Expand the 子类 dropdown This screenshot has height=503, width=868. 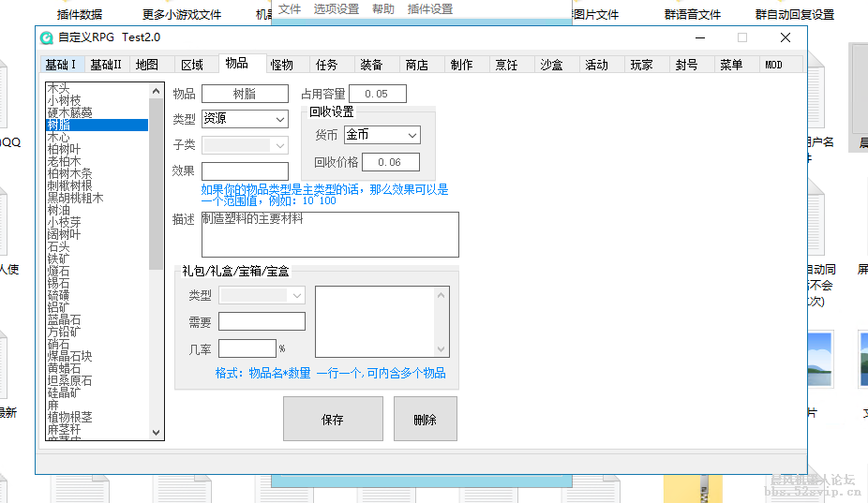(x=245, y=145)
